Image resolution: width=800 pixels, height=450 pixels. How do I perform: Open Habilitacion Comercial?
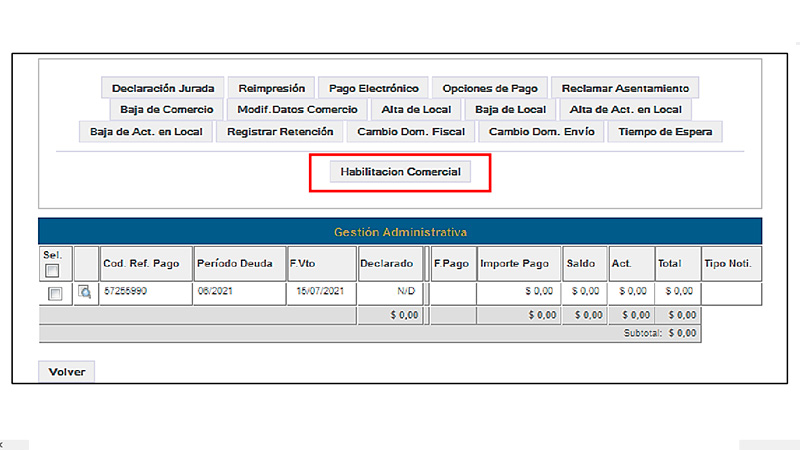[400, 172]
